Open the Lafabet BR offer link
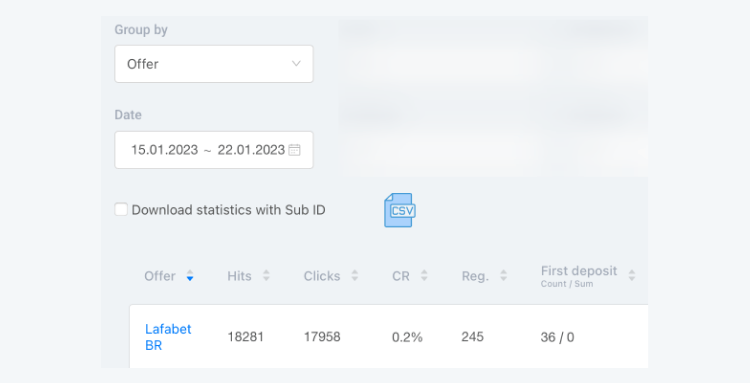The height and width of the screenshot is (383, 750). point(168,337)
